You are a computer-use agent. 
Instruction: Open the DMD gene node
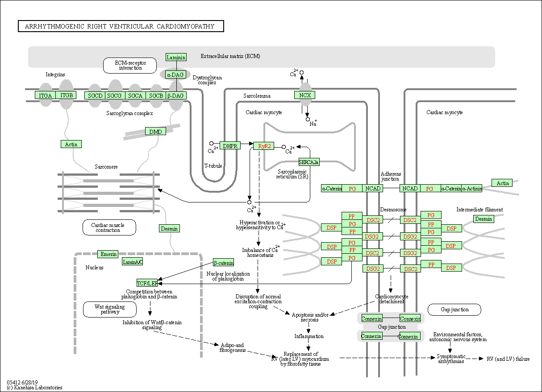tap(155, 131)
